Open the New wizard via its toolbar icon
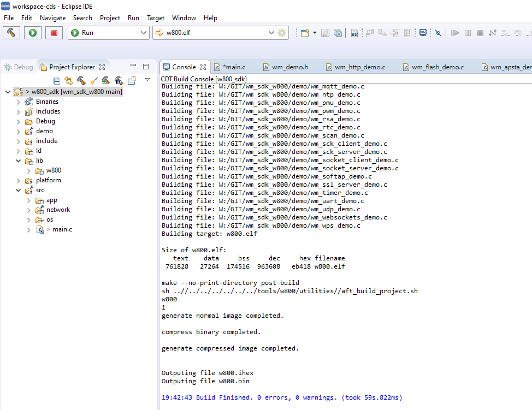The image size is (532, 410). click(x=304, y=33)
